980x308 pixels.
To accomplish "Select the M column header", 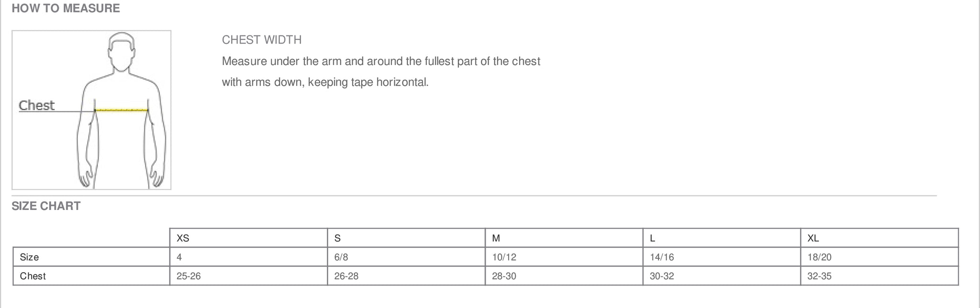I will [564, 238].
